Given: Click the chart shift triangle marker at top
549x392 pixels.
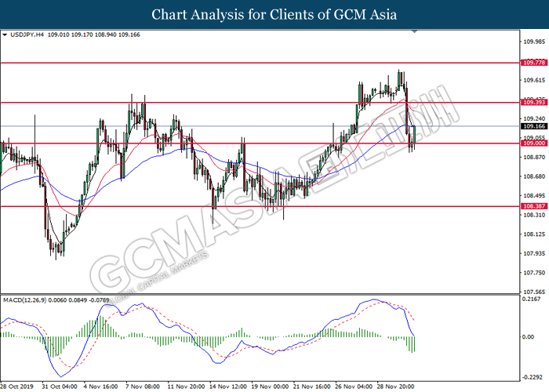Looking at the screenshot, I should coord(415,31).
